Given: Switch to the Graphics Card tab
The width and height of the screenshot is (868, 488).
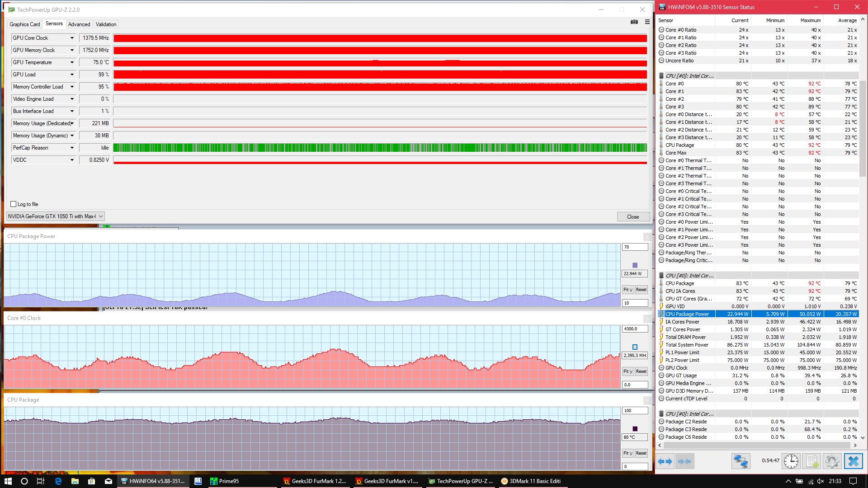Looking at the screenshot, I should 25,24.
